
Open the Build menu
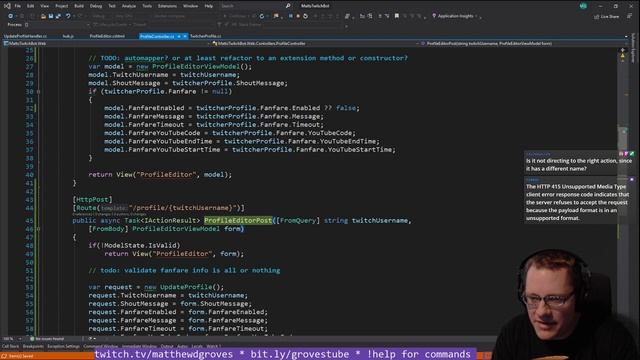click(79, 6)
